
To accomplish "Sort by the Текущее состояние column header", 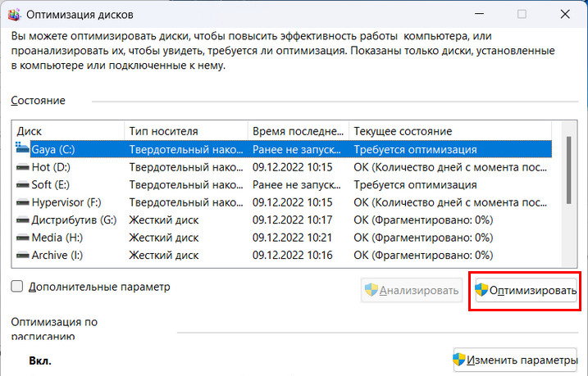I will coord(450,131).
